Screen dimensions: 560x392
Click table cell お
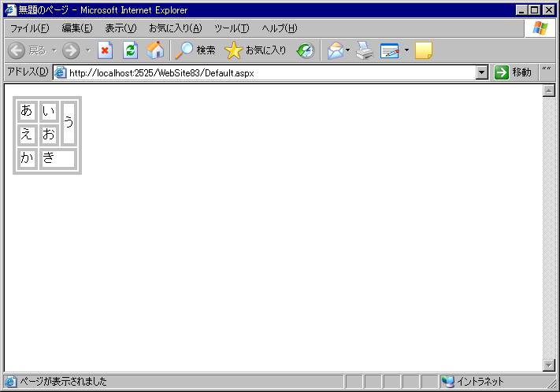[x=49, y=135]
